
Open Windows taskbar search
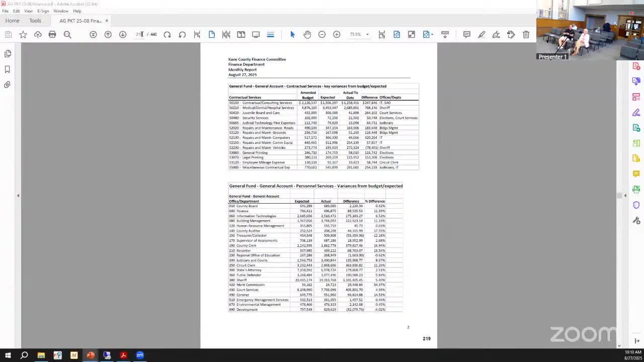point(24,355)
